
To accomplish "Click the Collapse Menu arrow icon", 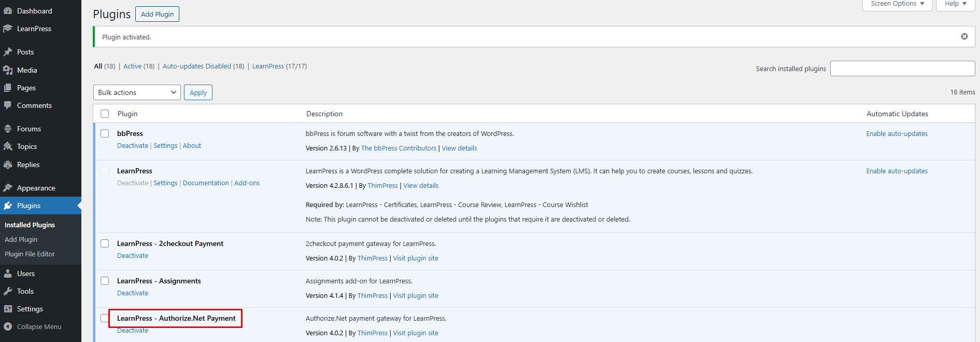I will point(8,326).
